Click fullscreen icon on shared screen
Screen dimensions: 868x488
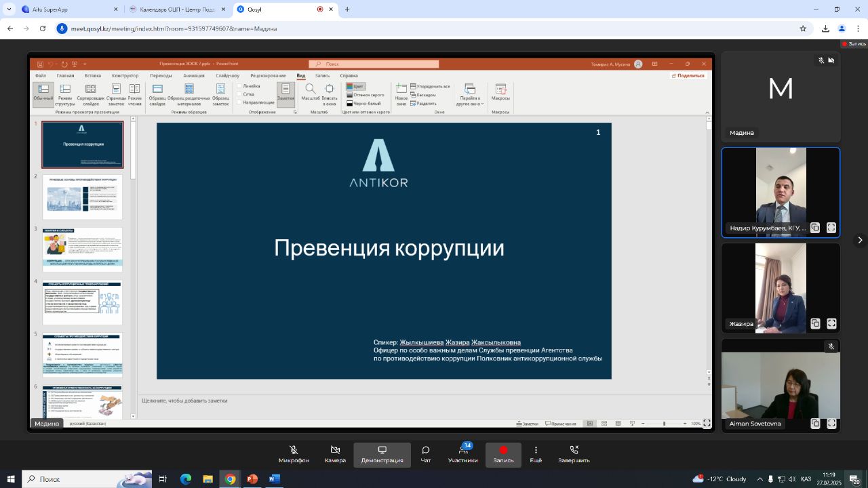tap(707, 423)
